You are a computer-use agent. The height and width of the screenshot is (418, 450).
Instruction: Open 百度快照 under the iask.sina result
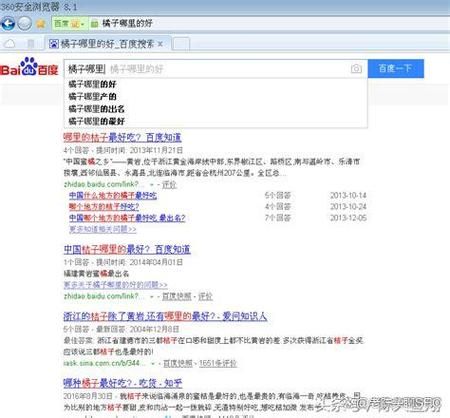(178, 363)
